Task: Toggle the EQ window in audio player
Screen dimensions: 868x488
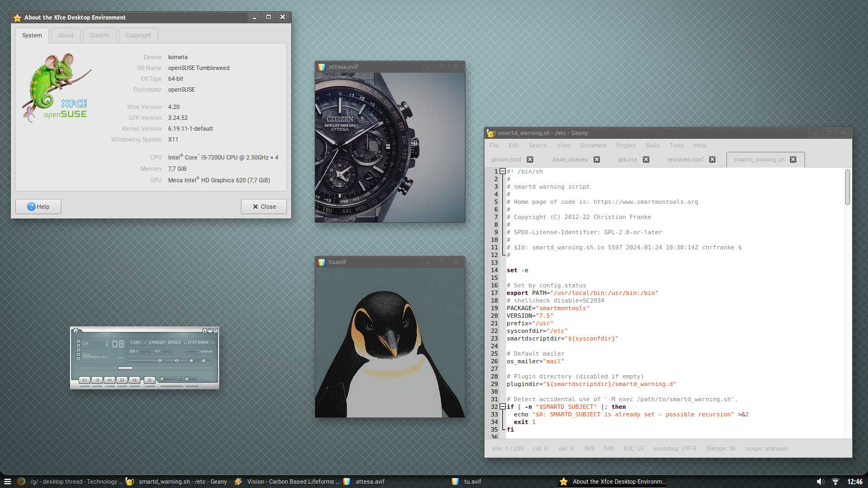Action: 193,361
